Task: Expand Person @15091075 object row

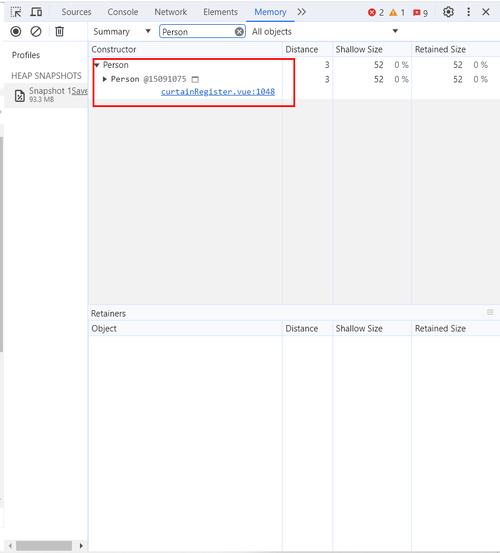Action: tap(105, 79)
